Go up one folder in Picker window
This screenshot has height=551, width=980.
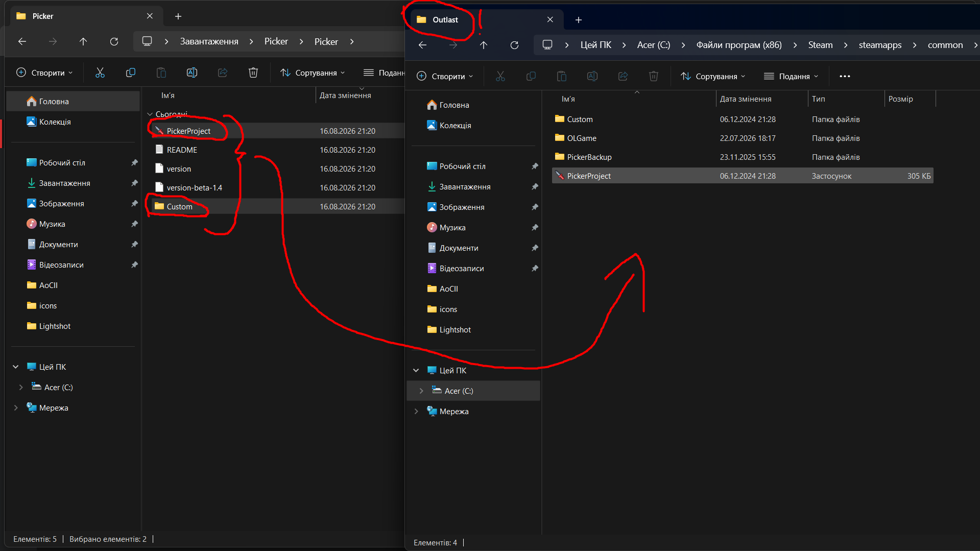[x=83, y=41]
